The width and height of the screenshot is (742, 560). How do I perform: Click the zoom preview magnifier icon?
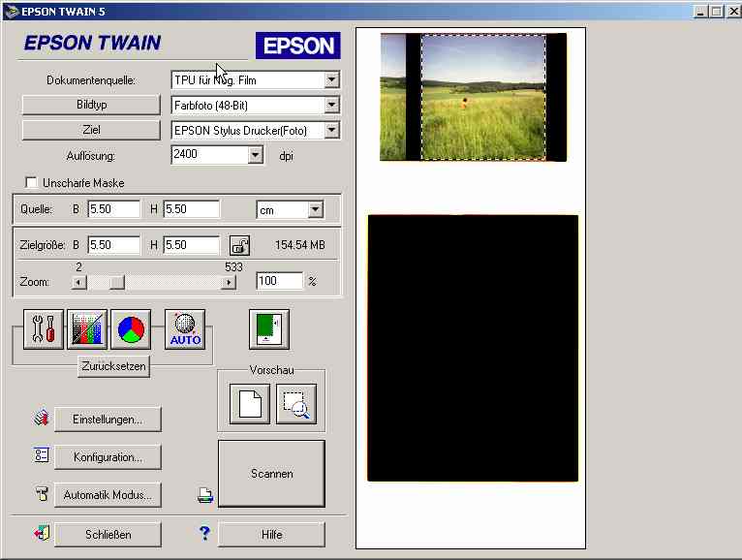[x=296, y=404]
